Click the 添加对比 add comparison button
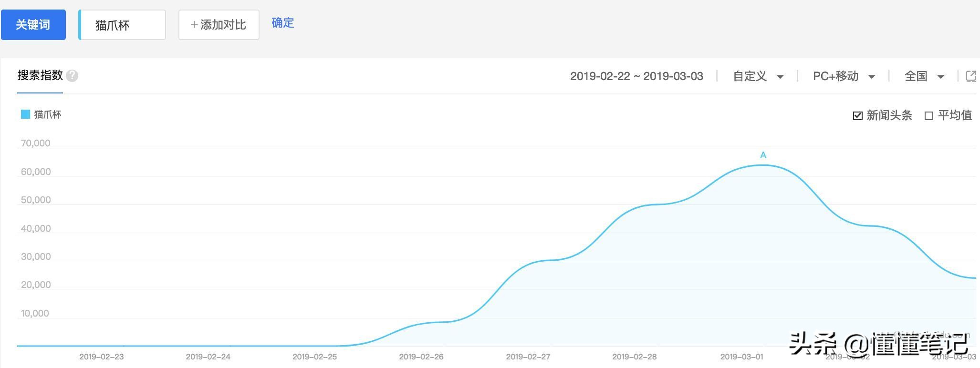 pos(219,25)
